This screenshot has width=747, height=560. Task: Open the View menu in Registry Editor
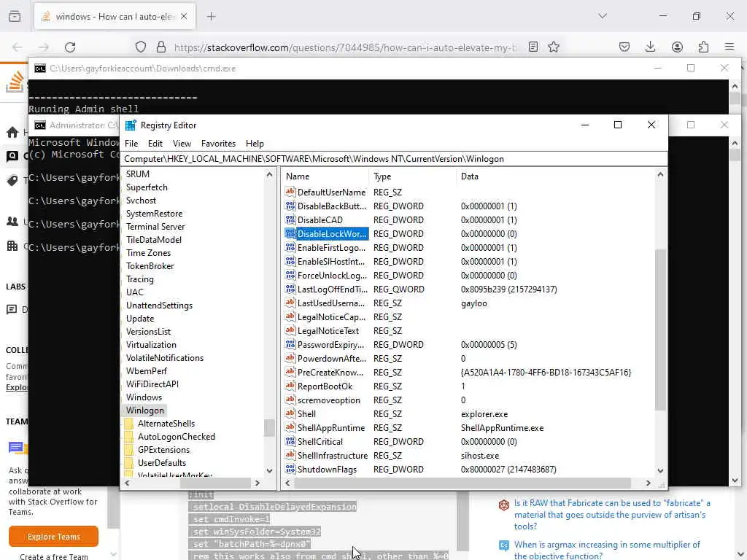182,144
